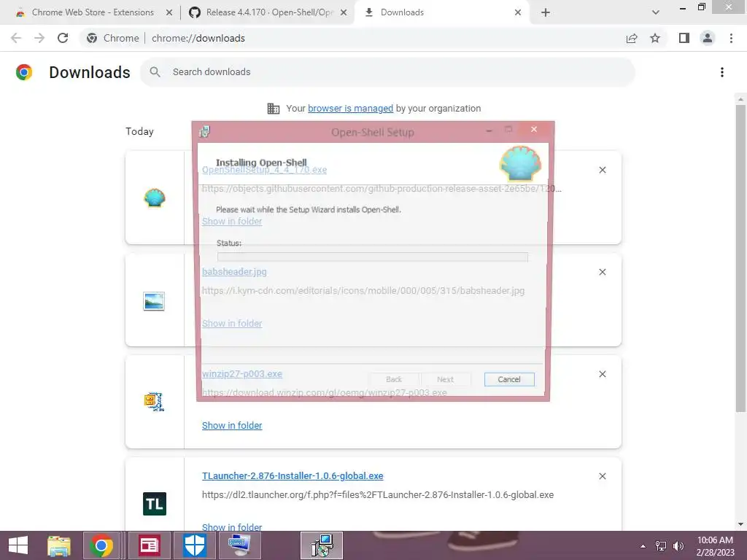This screenshot has width=747, height=560.
Task: Switch to the Release 4.4.170 Open-Shell GitHub tab
Action: (269, 12)
